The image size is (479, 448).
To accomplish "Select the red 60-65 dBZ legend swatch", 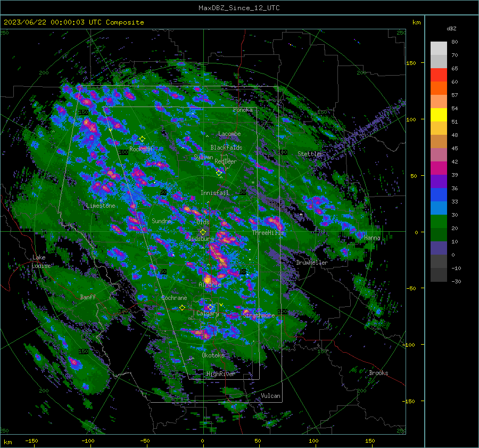I will pyautogui.click(x=439, y=75).
